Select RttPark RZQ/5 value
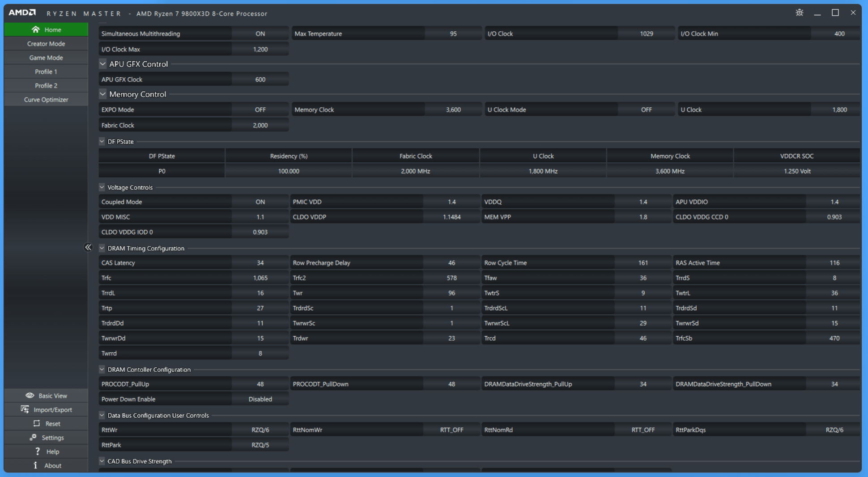Image resolution: width=868 pixels, height=477 pixels. click(x=260, y=445)
